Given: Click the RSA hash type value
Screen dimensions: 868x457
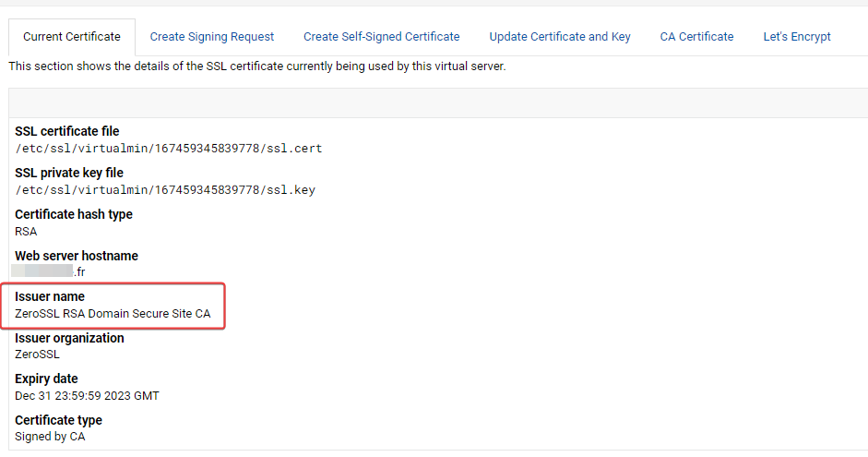Looking at the screenshot, I should (26, 232).
